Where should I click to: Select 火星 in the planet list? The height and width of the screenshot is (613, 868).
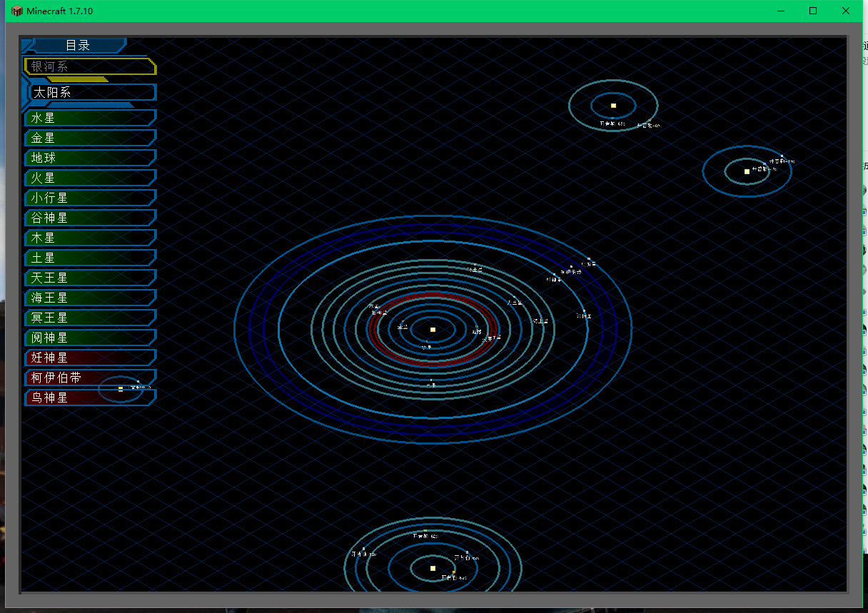click(x=89, y=178)
